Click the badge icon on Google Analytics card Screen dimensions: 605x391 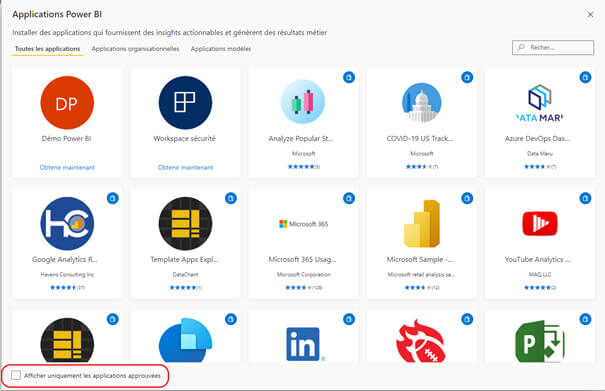(x=113, y=198)
